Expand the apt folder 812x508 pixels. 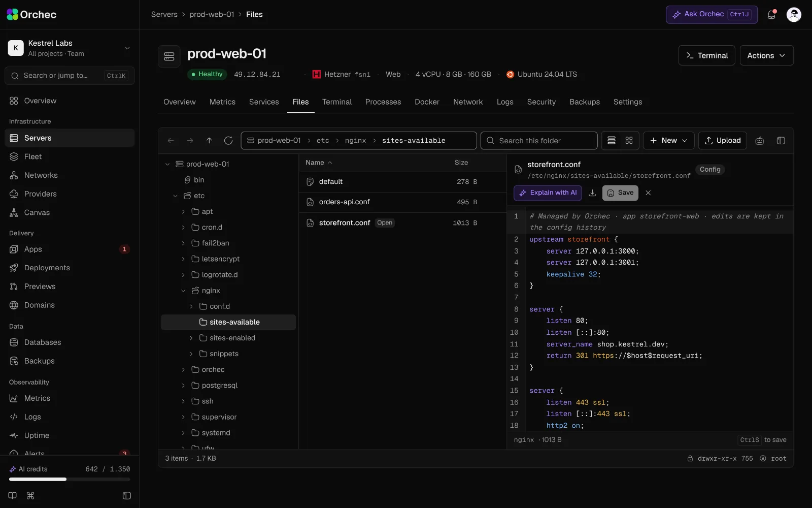click(183, 211)
